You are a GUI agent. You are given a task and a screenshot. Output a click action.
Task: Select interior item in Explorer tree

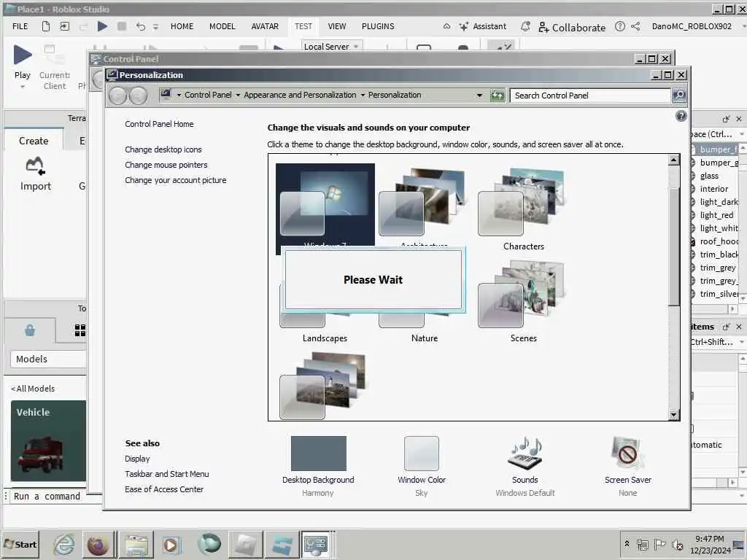[x=713, y=189]
